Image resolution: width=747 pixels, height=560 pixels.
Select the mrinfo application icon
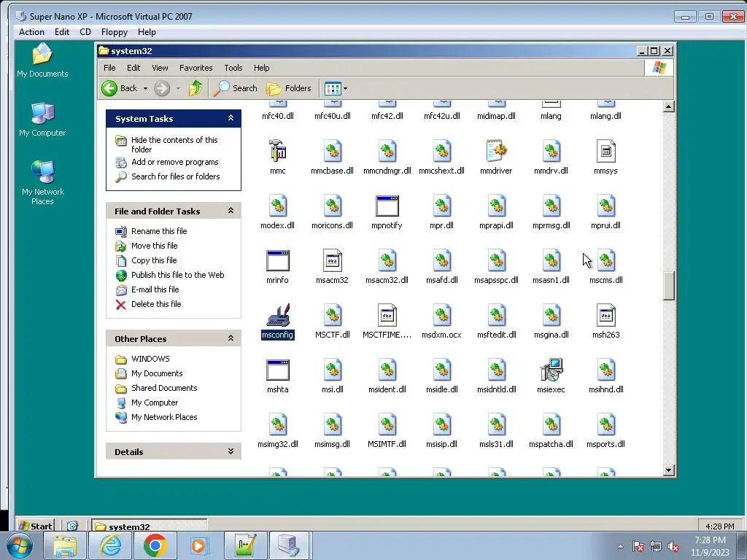coord(278,260)
